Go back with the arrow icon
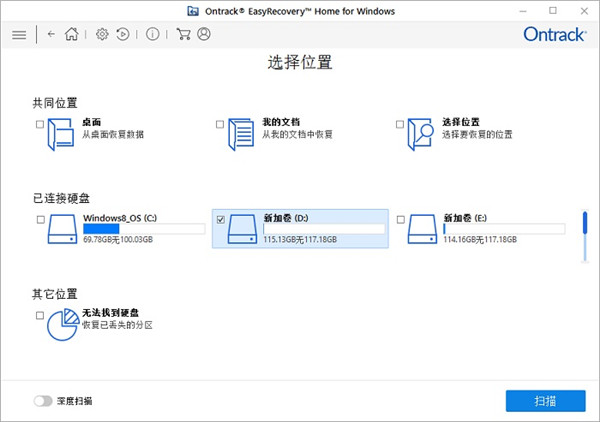The image size is (600, 422). point(51,34)
